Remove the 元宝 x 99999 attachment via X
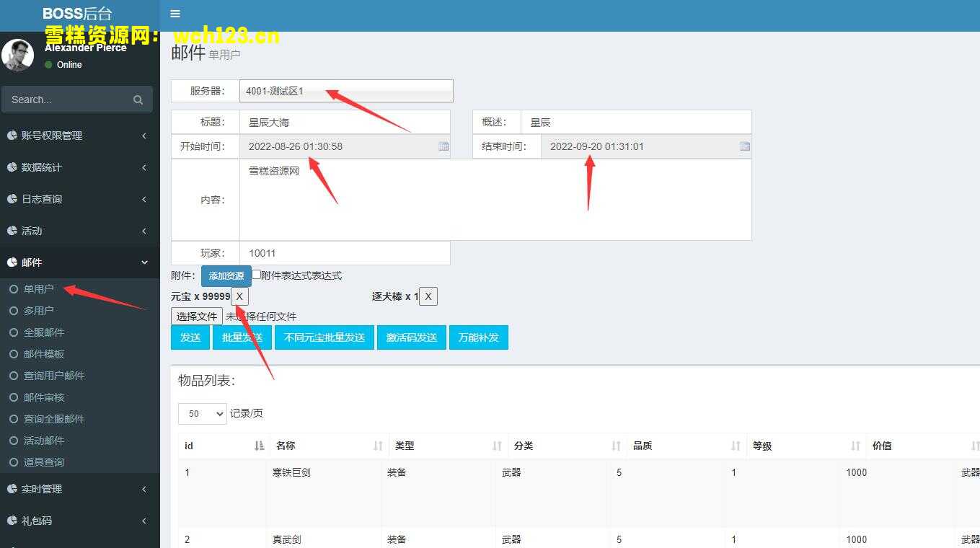 click(x=239, y=296)
